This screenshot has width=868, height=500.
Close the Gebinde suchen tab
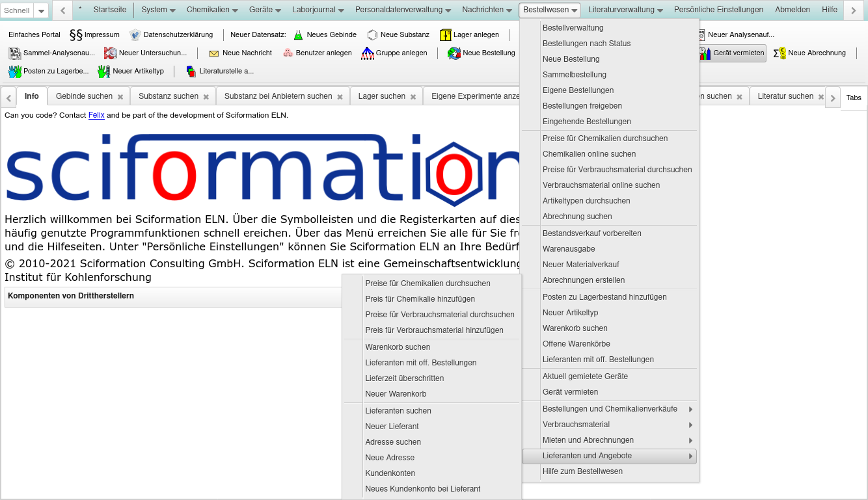(x=120, y=97)
